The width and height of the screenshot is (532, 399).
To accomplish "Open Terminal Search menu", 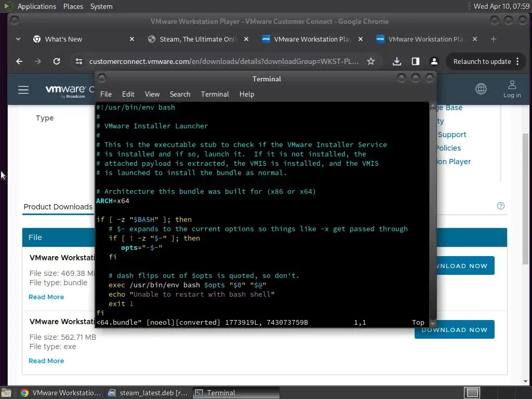I will pyautogui.click(x=180, y=94).
